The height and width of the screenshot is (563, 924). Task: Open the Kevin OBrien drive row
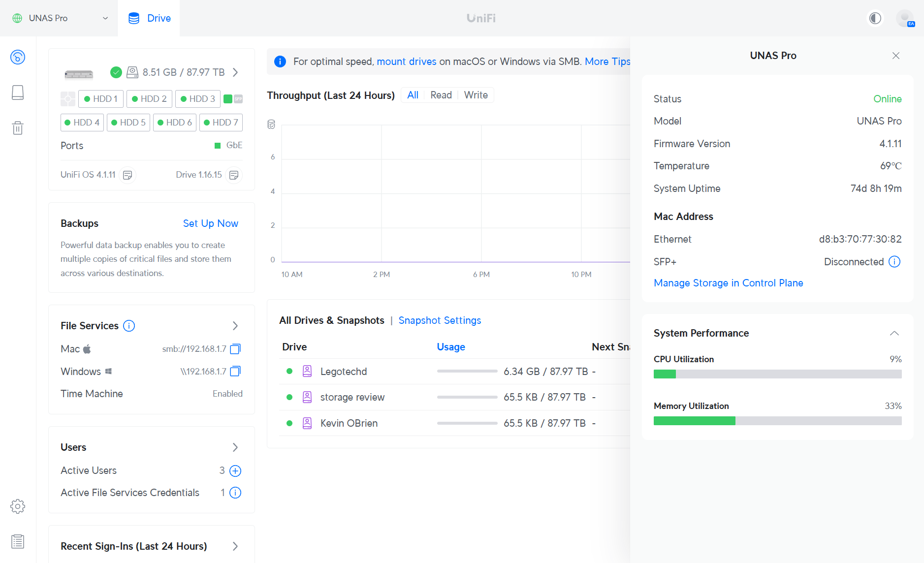coord(454,423)
